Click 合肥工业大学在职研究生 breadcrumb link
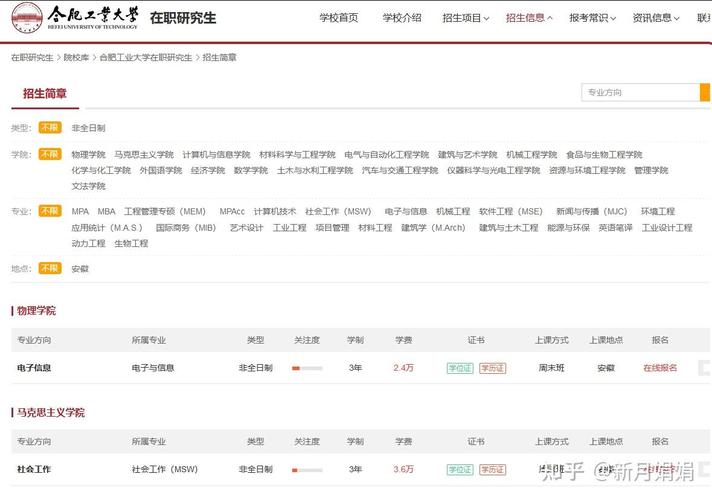 [146, 58]
